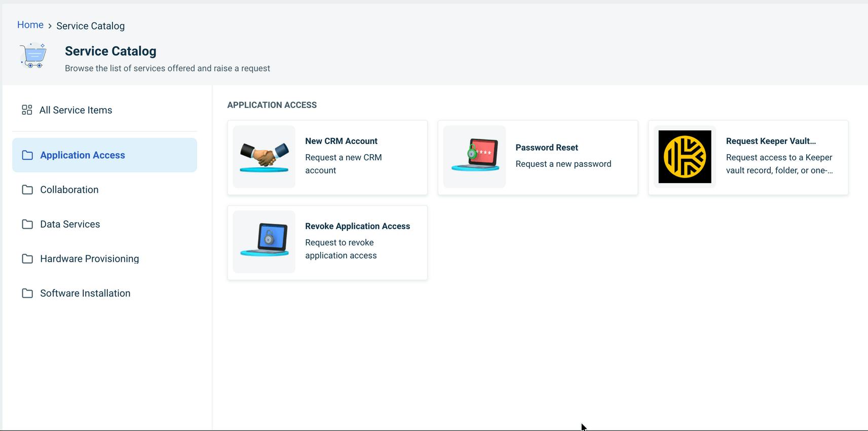Select the Application Access category
This screenshot has width=868, height=431.
(104, 155)
